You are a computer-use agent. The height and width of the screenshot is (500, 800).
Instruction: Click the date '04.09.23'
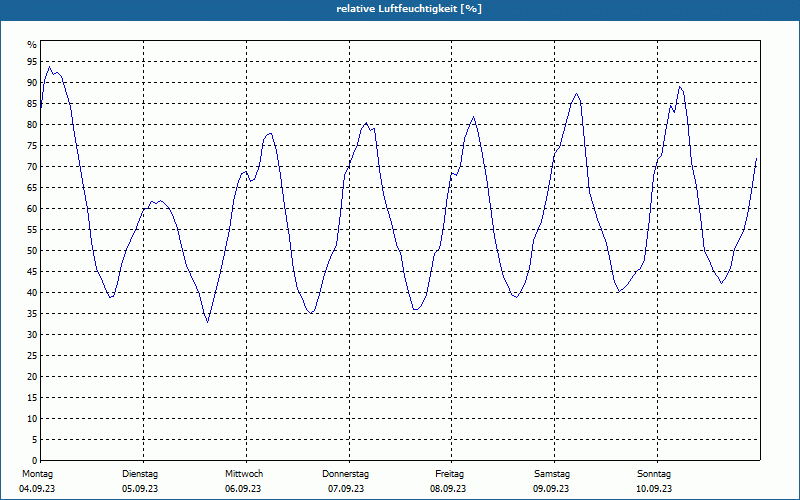pyautogui.click(x=37, y=489)
